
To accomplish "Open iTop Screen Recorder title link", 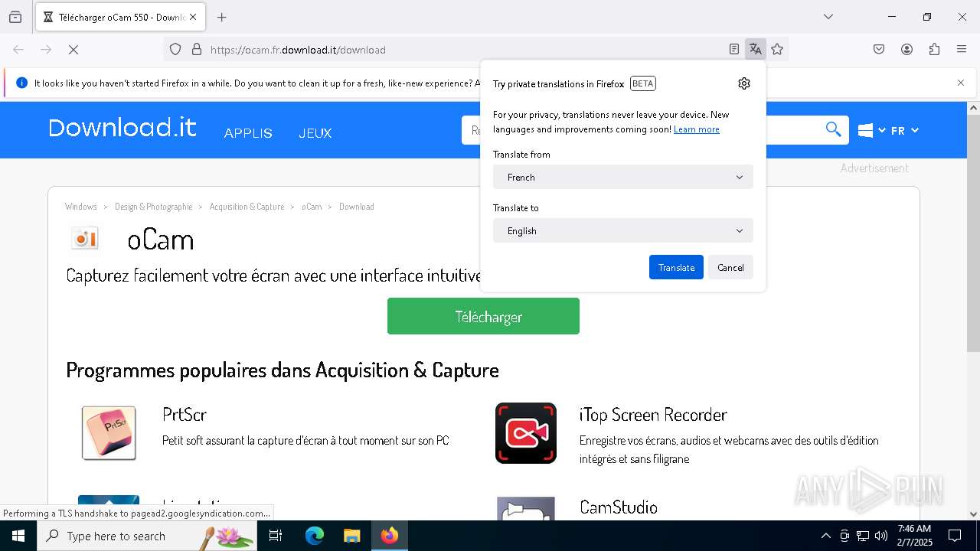I will [x=653, y=414].
